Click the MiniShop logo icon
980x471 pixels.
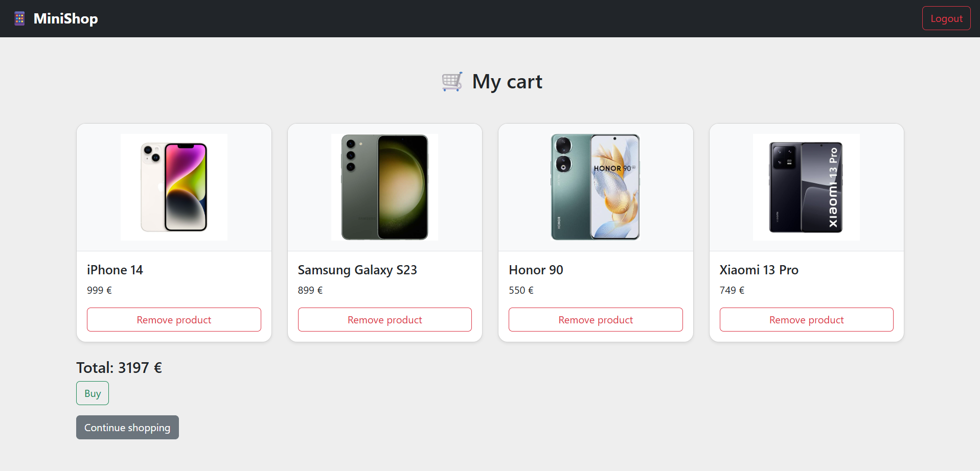point(19,18)
